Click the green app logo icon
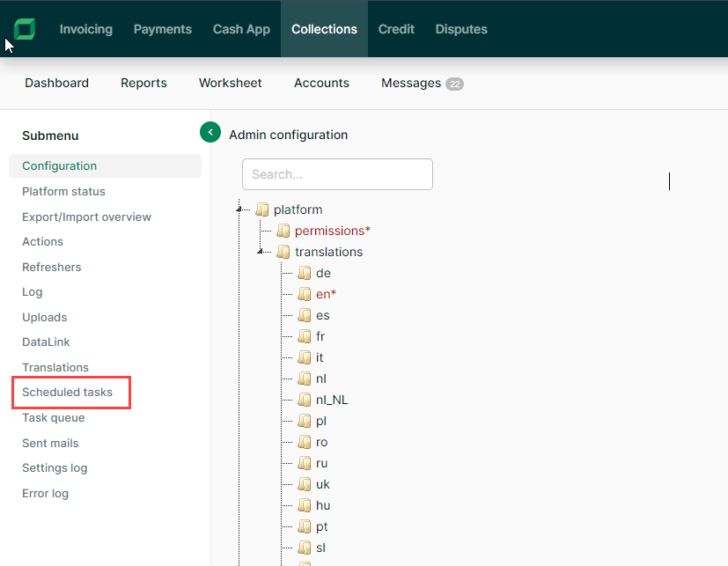The height and width of the screenshot is (566, 728). (25, 29)
